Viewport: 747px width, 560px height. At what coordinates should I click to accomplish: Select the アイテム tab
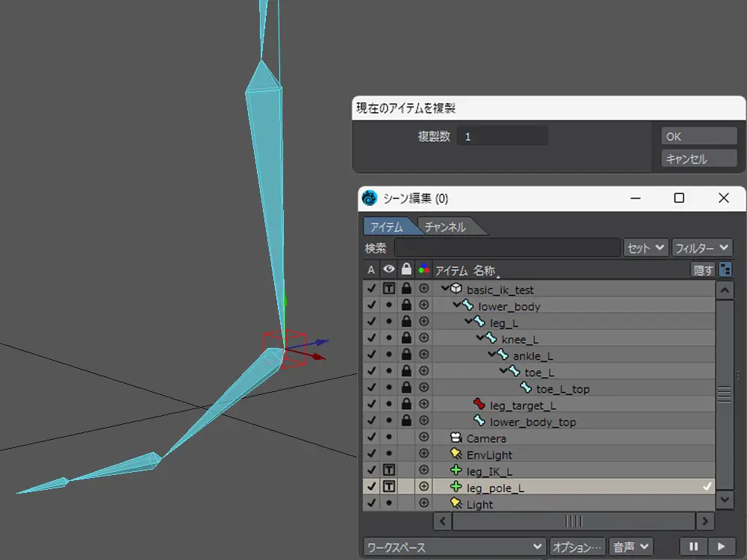(x=387, y=227)
